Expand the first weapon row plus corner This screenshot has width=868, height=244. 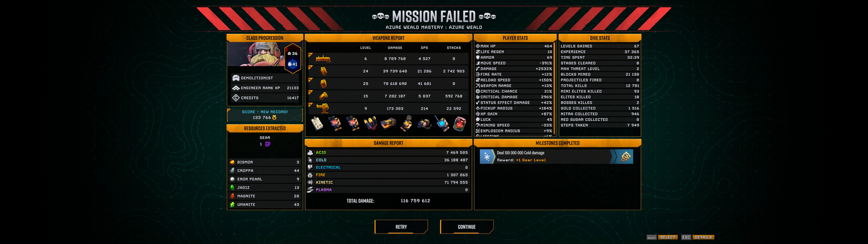click(311, 55)
